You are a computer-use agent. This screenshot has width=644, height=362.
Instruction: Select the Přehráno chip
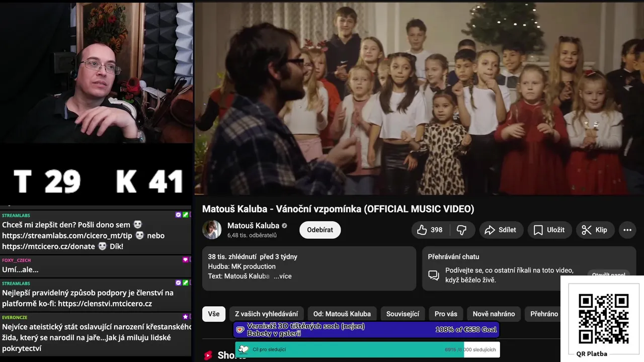tap(544, 314)
